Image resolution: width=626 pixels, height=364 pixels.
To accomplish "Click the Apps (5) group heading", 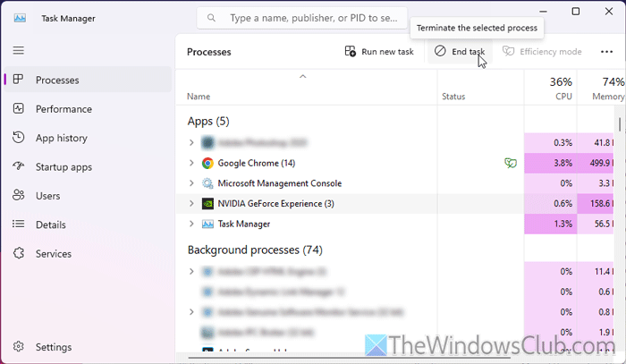I will [x=208, y=122].
